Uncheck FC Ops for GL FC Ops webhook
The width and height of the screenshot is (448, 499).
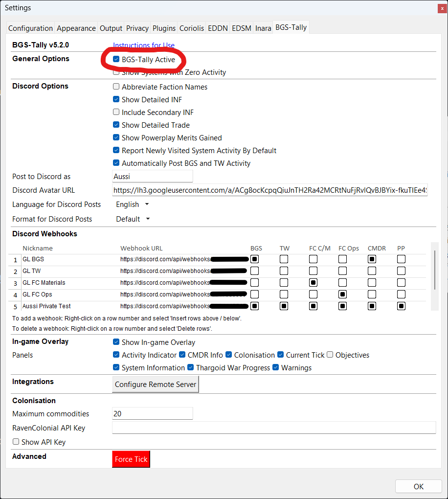coord(342,295)
